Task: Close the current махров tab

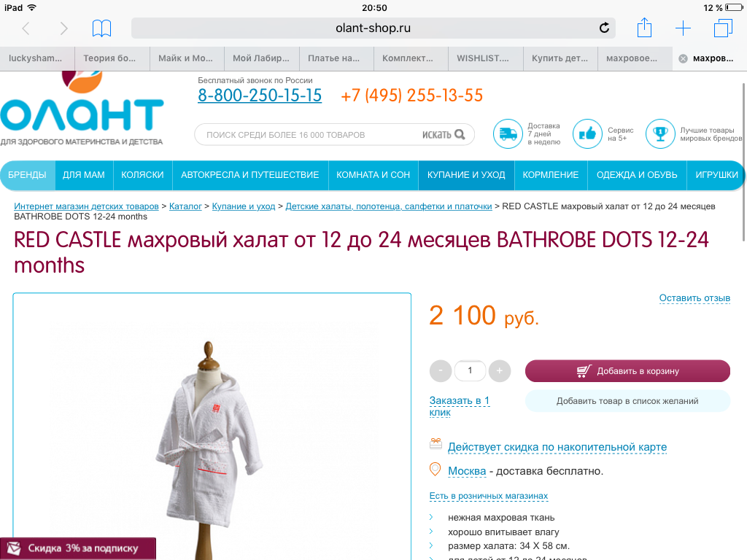Action: [683, 58]
